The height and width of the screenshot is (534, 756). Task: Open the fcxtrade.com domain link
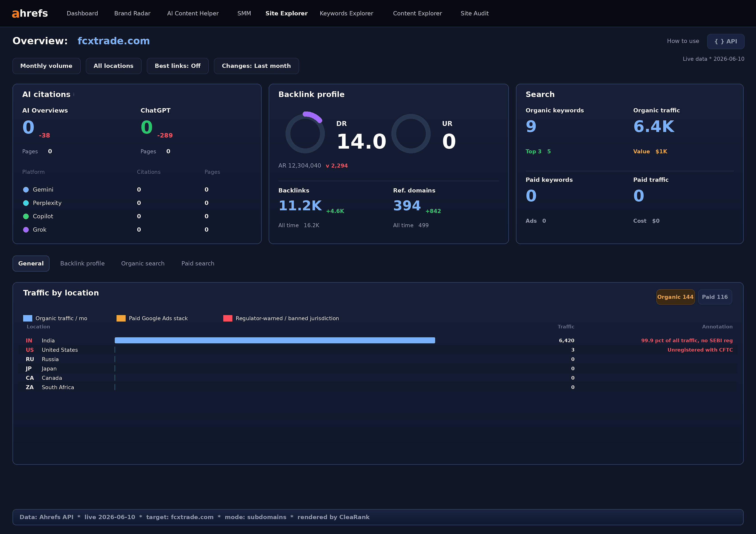(x=114, y=41)
